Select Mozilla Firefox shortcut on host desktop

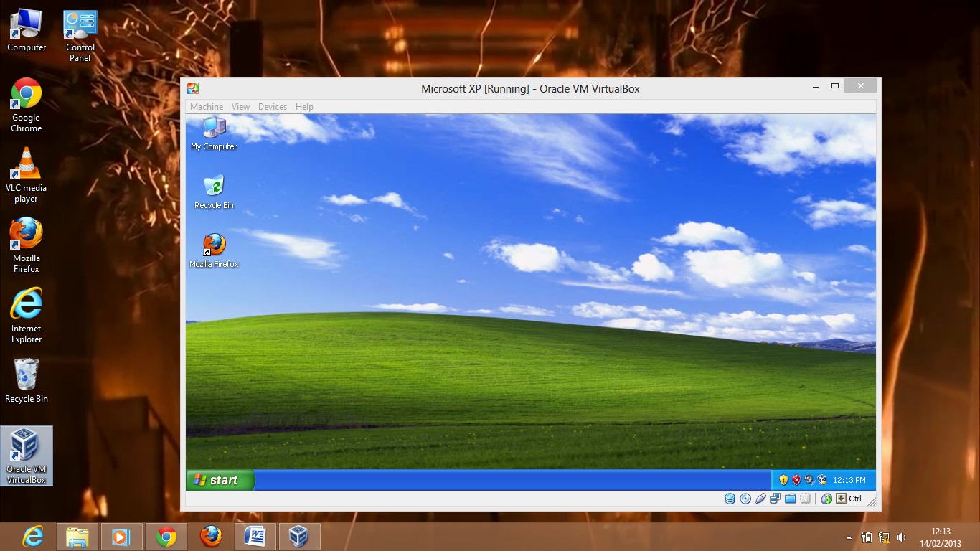pyautogui.click(x=27, y=246)
